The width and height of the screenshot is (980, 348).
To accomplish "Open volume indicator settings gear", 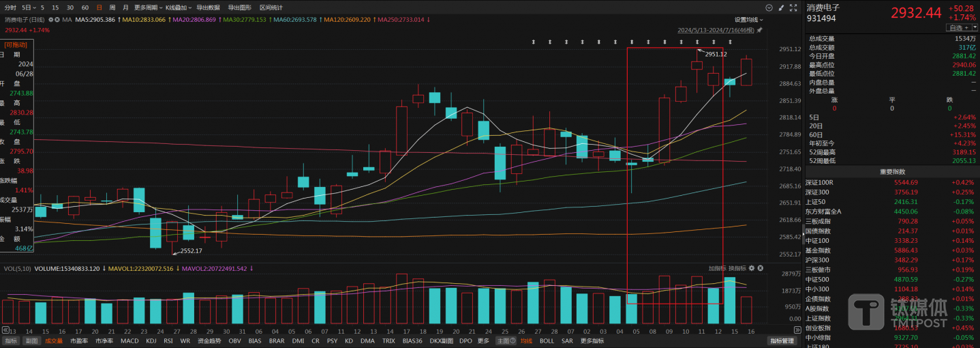I will 752,268.
